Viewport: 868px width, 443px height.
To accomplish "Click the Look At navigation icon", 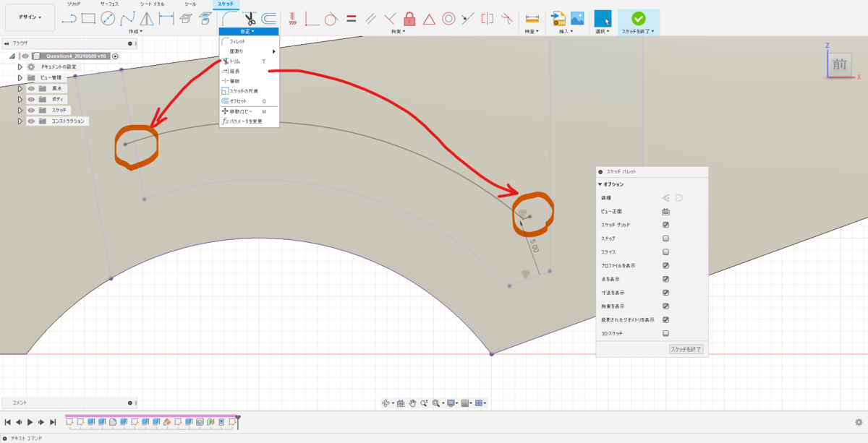I will [x=401, y=403].
